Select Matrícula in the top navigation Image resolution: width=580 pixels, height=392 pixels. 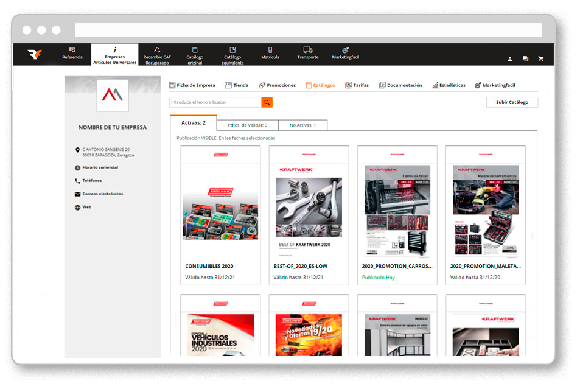click(270, 54)
